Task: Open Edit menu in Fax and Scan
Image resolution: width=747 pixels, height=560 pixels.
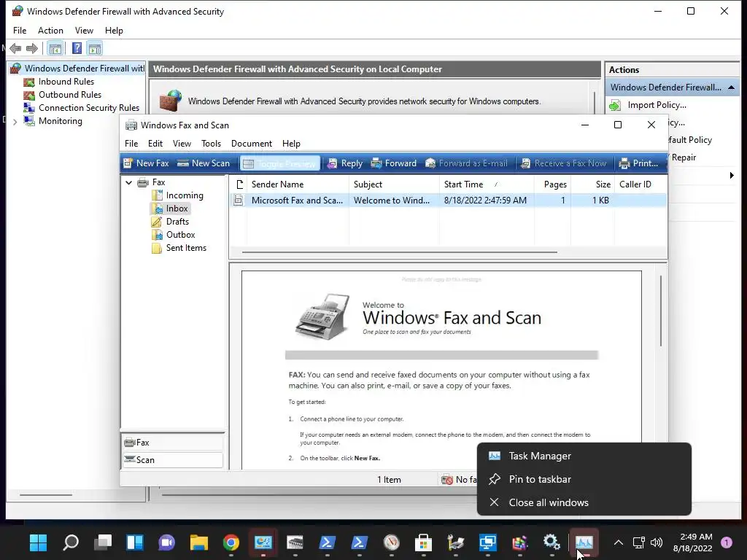Action: pyautogui.click(x=155, y=144)
